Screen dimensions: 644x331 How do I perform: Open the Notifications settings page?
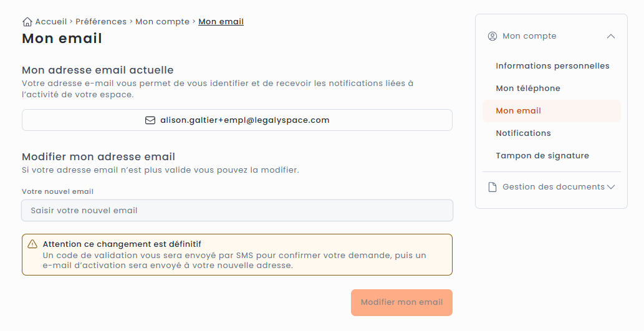[x=524, y=133]
